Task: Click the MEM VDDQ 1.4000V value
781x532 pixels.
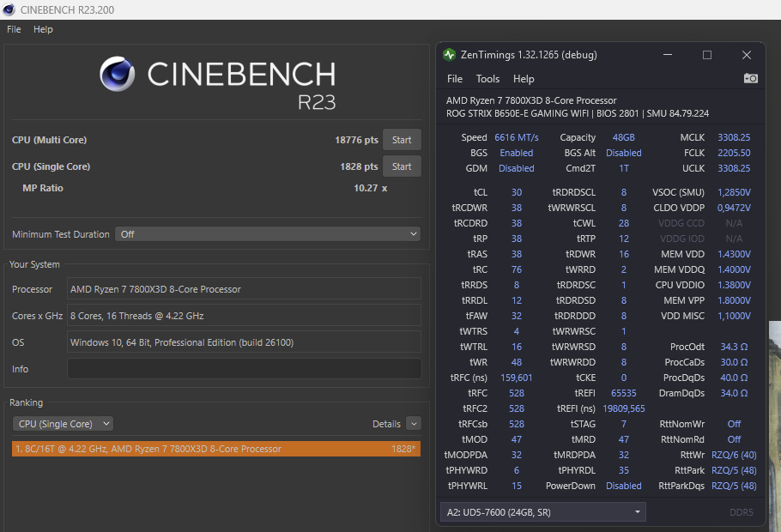Action: coord(734,269)
